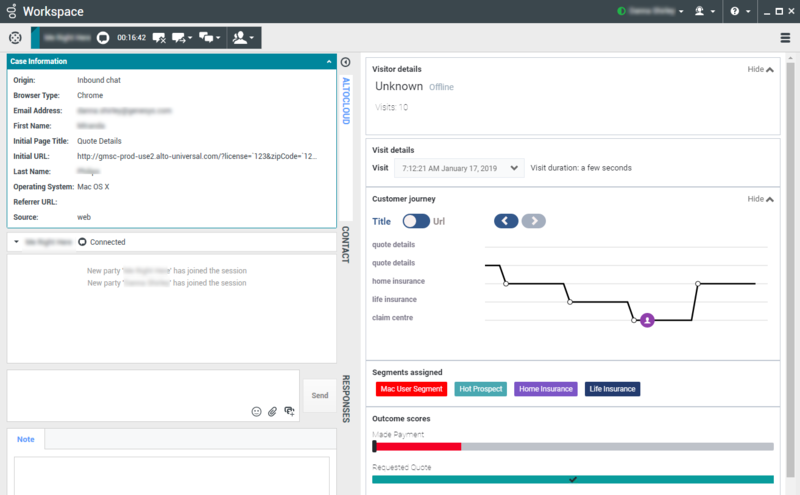Click the 'claim centre' journey label
Image resolution: width=800 pixels, height=495 pixels.
[x=392, y=317]
